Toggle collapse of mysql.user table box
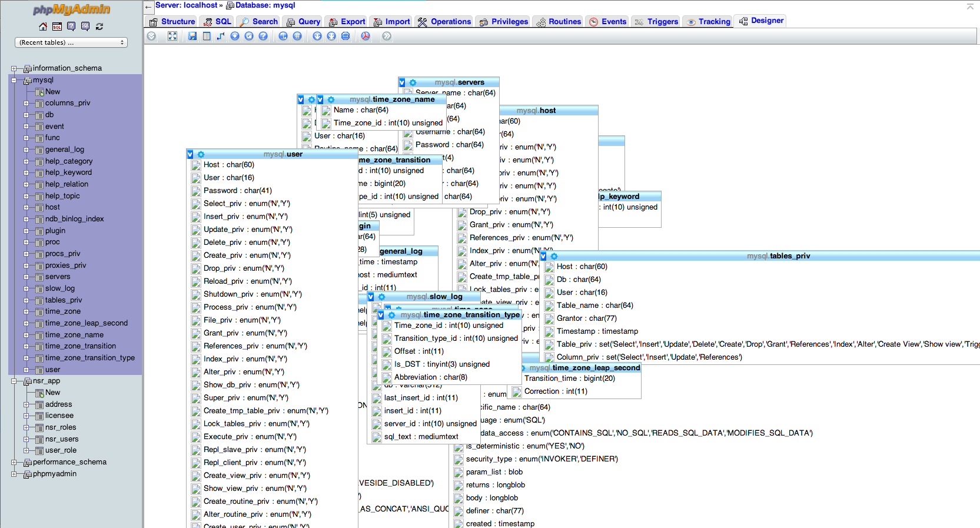980x528 pixels. click(190, 154)
